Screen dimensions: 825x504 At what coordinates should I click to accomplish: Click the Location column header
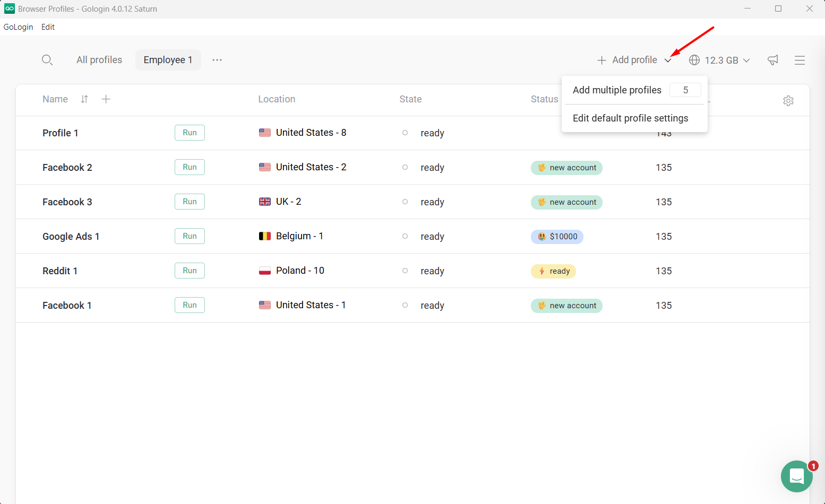(277, 99)
